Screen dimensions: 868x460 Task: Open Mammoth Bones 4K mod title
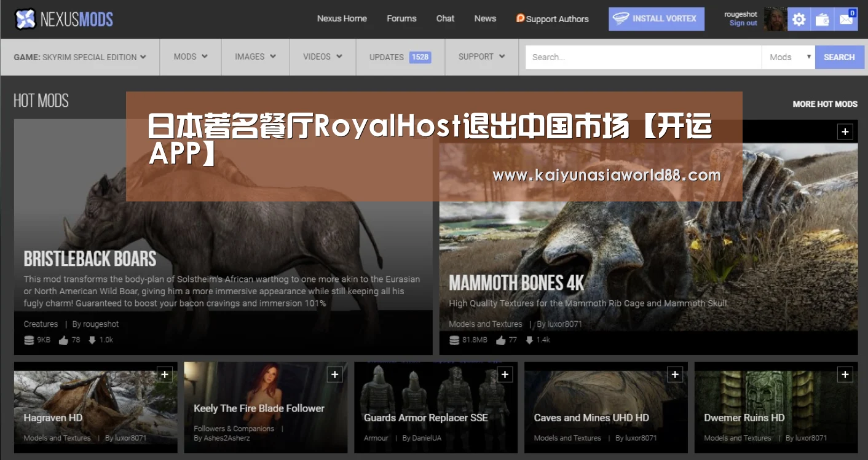516,283
